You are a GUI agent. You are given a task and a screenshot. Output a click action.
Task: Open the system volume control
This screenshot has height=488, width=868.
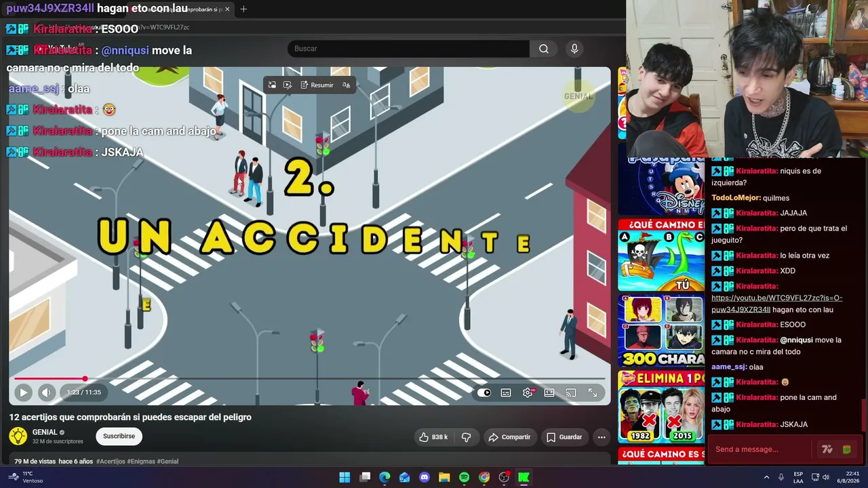pos(826,477)
